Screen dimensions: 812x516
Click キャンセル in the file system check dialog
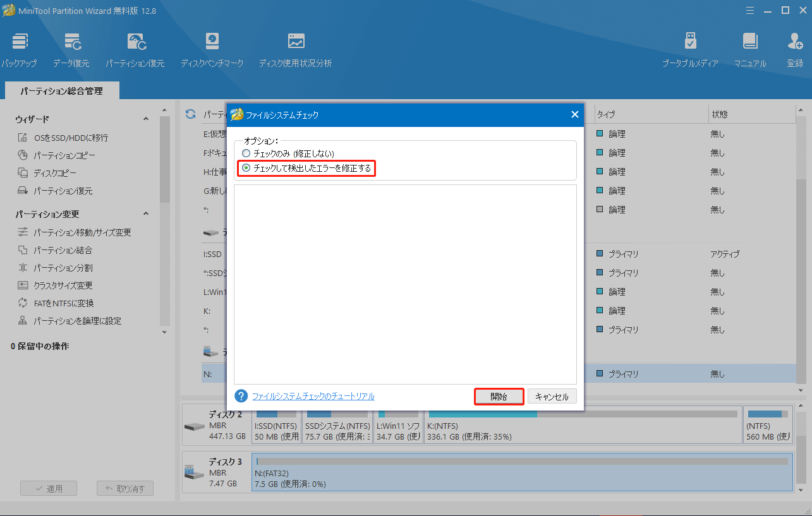click(552, 397)
